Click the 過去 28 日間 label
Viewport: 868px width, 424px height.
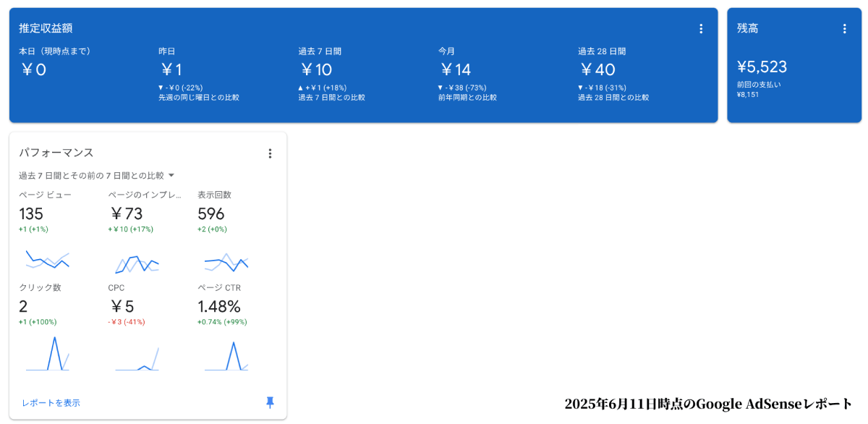pos(602,51)
